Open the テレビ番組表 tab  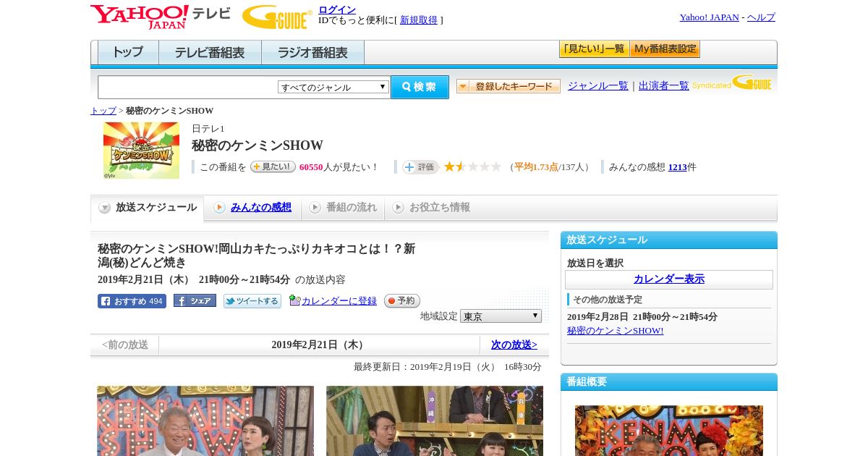(x=210, y=53)
